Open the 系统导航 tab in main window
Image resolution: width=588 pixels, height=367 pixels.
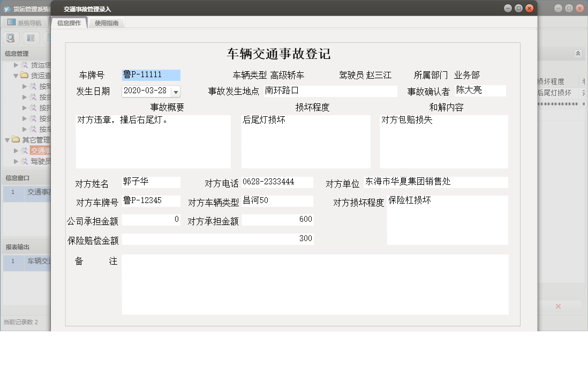click(25, 23)
